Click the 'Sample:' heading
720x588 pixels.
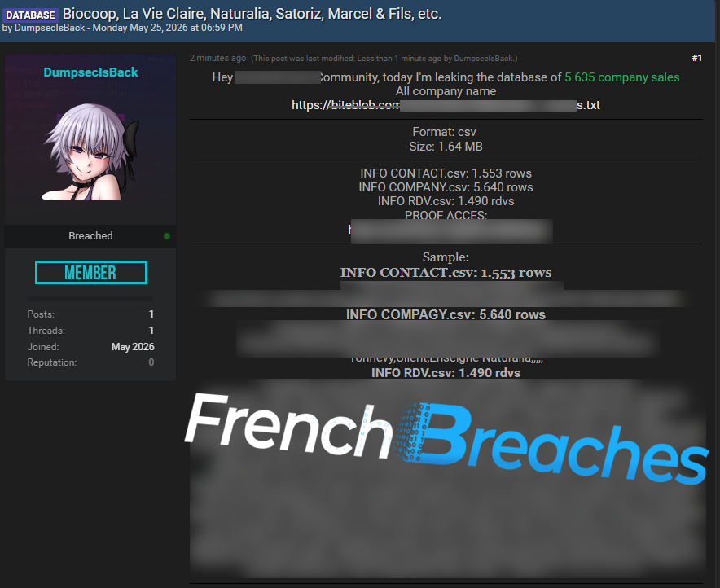pos(446,257)
